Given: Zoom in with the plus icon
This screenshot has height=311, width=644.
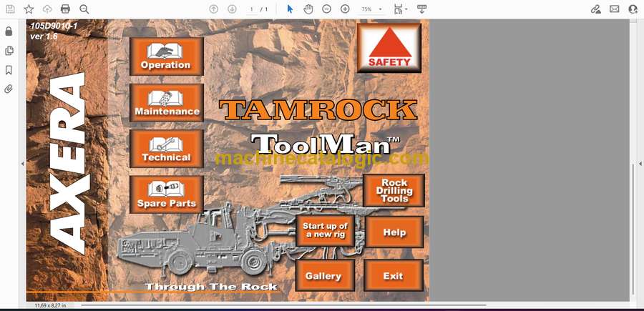Looking at the screenshot, I should tap(345, 9).
